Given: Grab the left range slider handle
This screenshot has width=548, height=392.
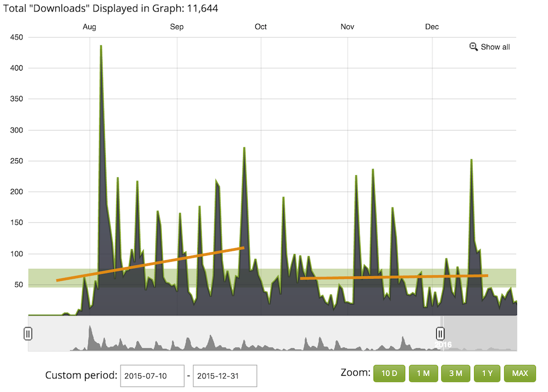Looking at the screenshot, I should [x=28, y=333].
